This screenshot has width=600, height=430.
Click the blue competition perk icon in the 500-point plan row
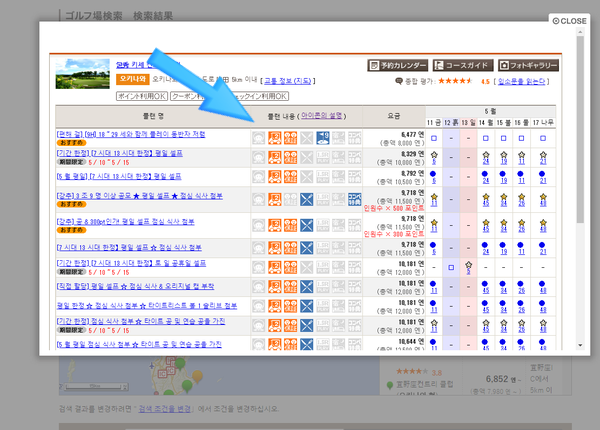[x=354, y=199]
